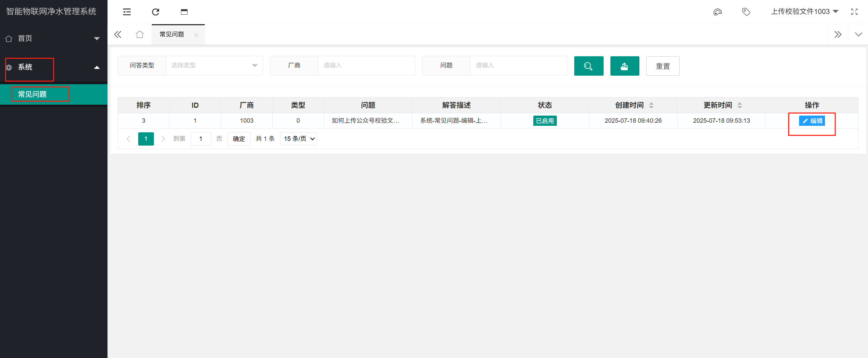Viewport: 868px width, 358px height.
Task: Go to previous page arrow in pagination
Action: pos(128,139)
